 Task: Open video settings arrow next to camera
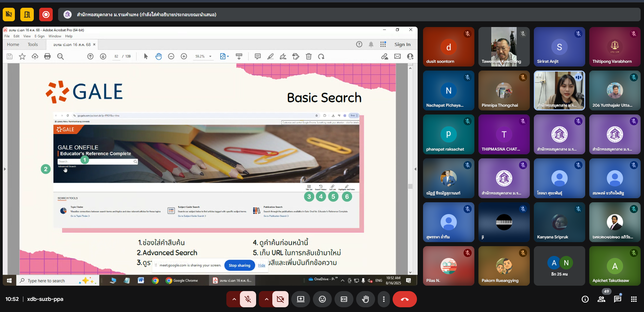266,299
